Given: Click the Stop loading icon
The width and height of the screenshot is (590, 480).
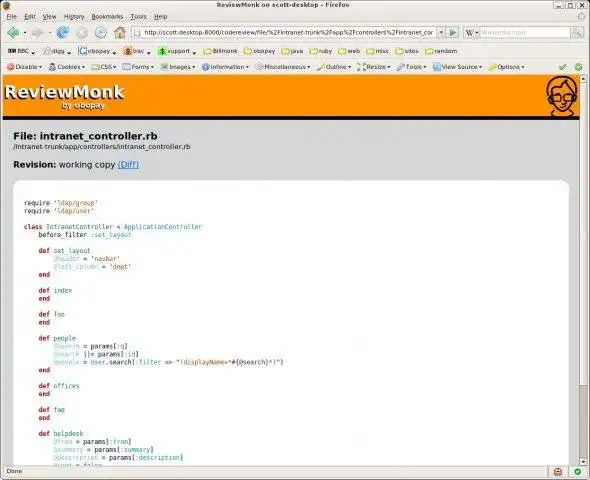Looking at the screenshot, I should 82,33.
